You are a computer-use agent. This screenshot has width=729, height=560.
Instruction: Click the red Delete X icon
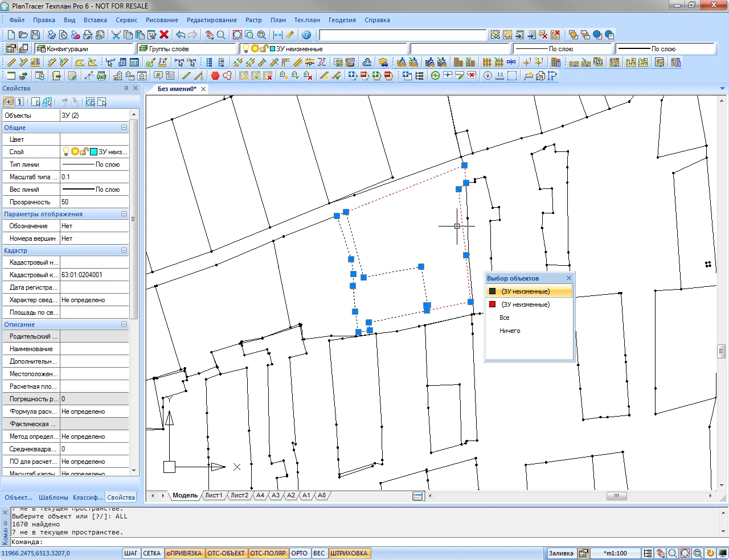pyautogui.click(x=164, y=35)
